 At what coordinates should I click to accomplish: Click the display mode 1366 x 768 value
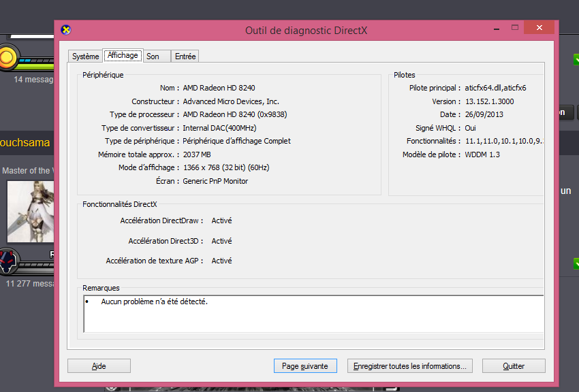226,167
